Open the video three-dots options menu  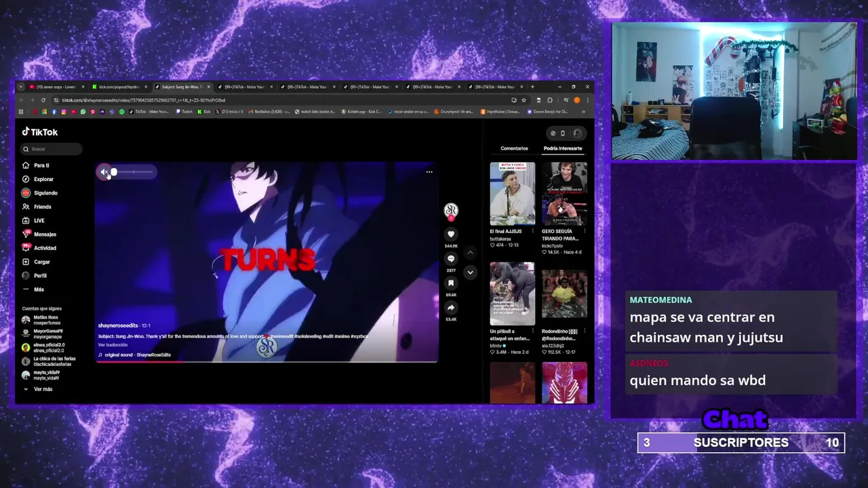pyautogui.click(x=429, y=172)
